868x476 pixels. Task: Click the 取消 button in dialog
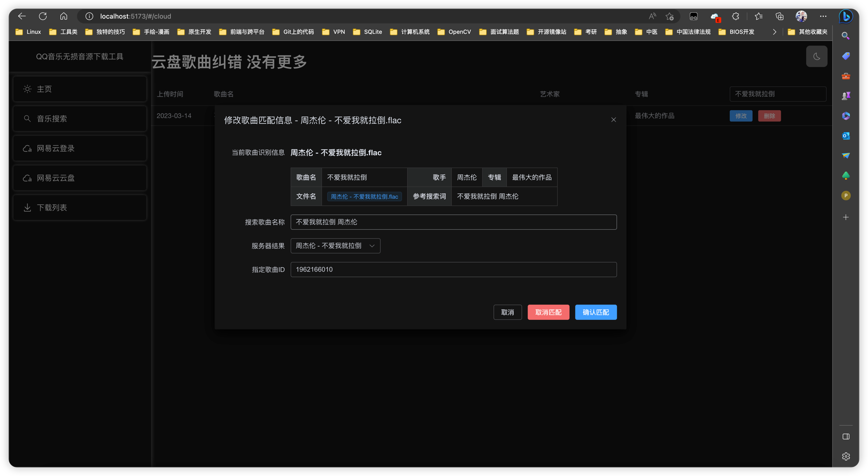(508, 312)
